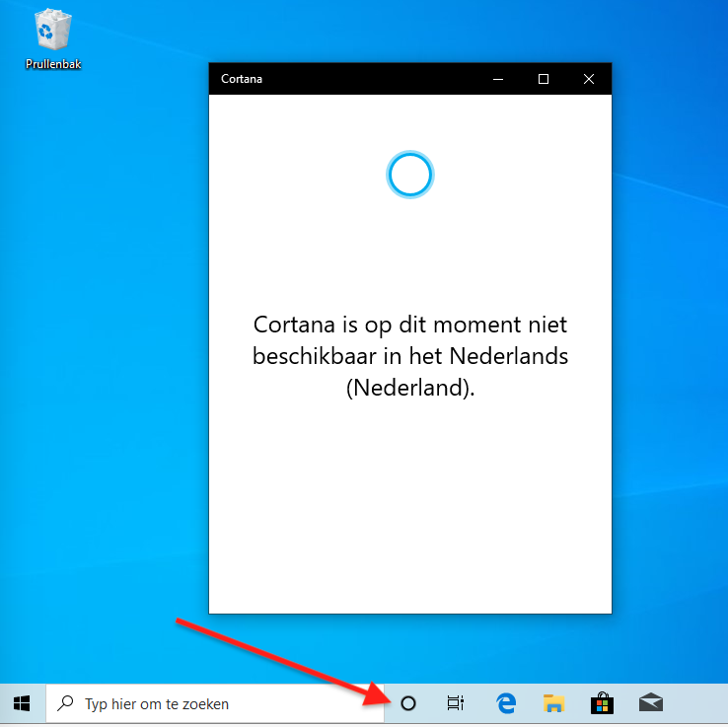The image size is (728, 727).
Task: Click the empty taskbar area right of Mail
Action: point(698,703)
